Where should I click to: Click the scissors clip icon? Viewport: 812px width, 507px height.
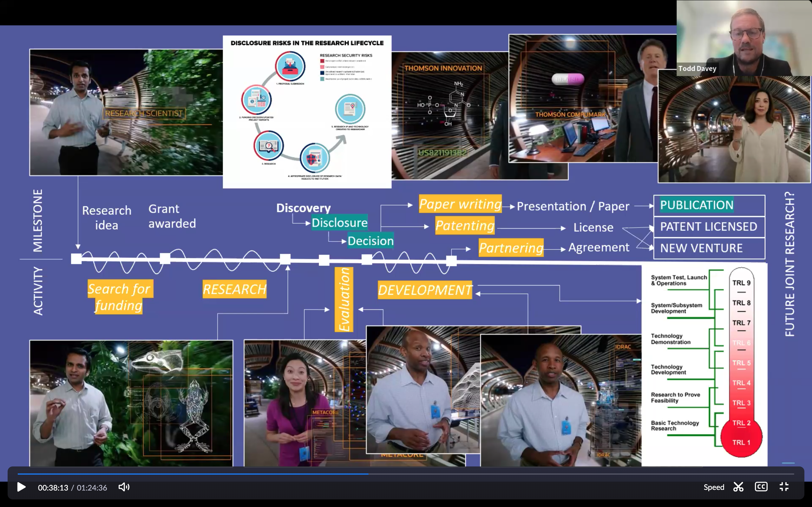pyautogui.click(x=738, y=487)
